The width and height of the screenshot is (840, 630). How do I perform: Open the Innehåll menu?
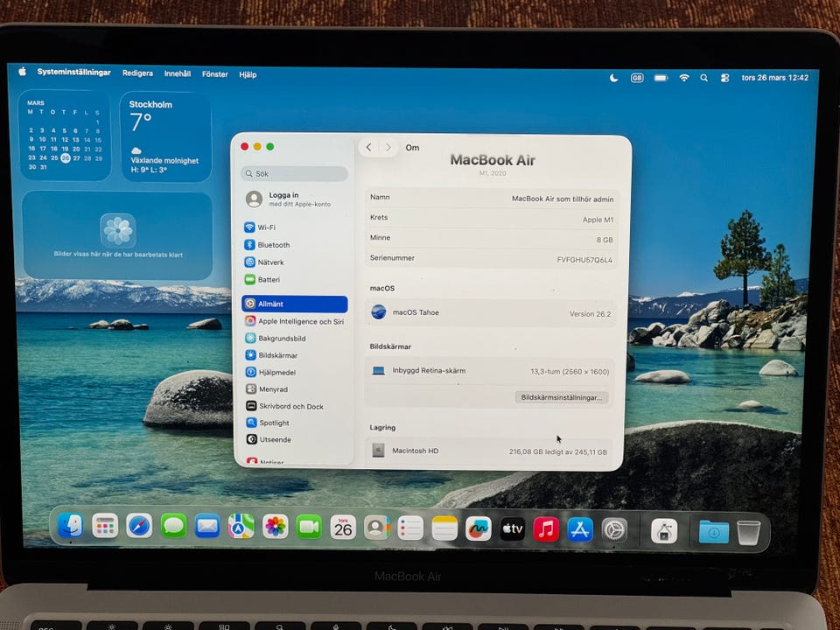click(178, 73)
